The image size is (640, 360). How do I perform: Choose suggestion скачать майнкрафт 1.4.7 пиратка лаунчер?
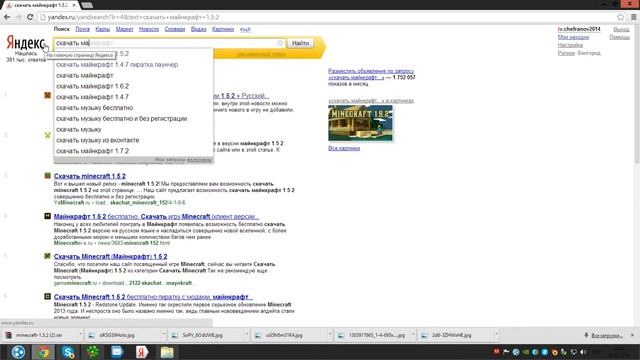pyautogui.click(x=133, y=64)
